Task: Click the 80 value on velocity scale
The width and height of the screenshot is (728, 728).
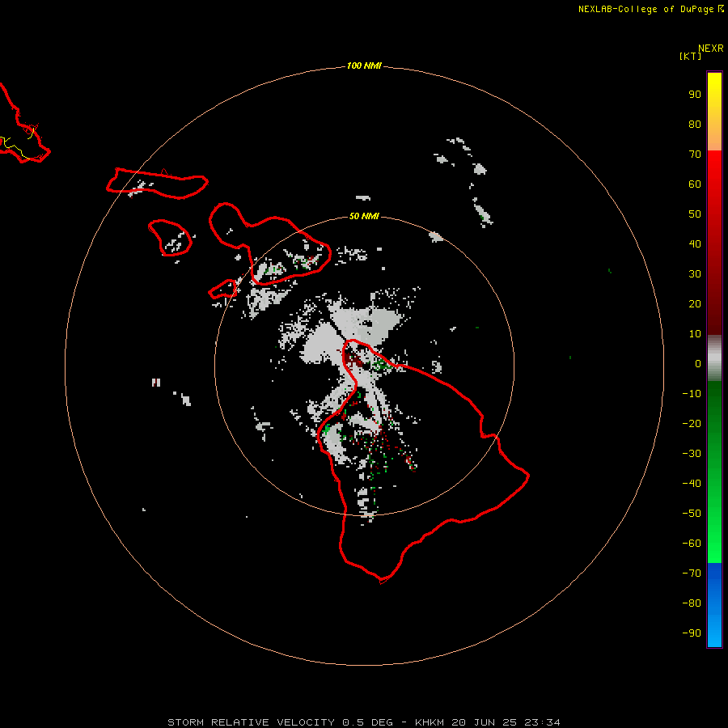Action: click(695, 125)
